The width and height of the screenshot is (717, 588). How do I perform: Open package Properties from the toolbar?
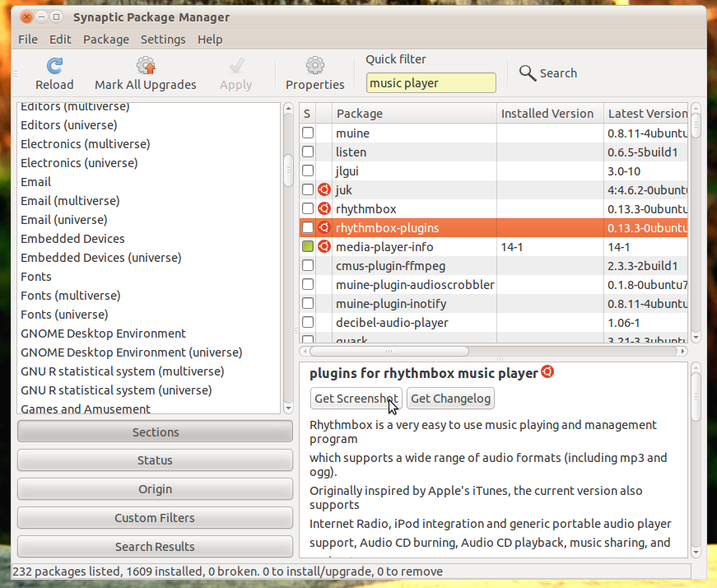(x=314, y=73)
